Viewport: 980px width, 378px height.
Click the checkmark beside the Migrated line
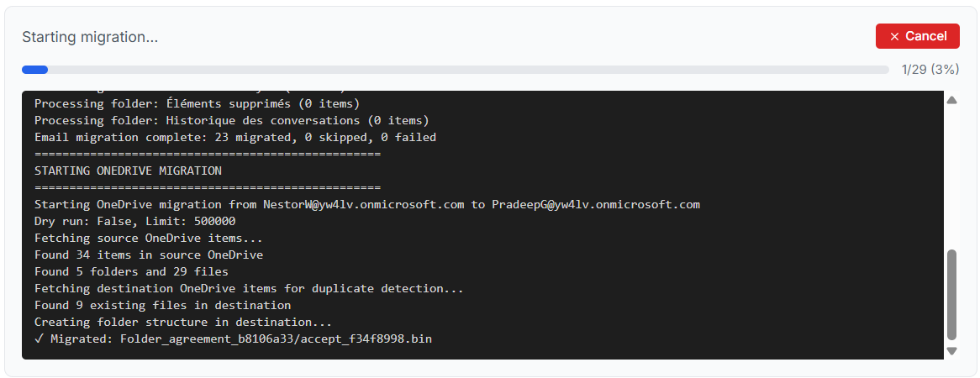(x=39, y=339)
